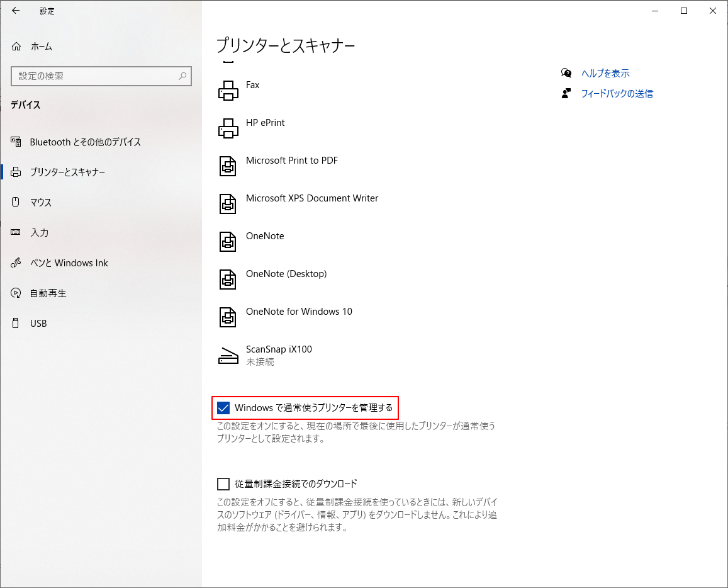Open the 自動再生 settings page
Viewport: 728px width, 588px height.
[x=101, y=293]
